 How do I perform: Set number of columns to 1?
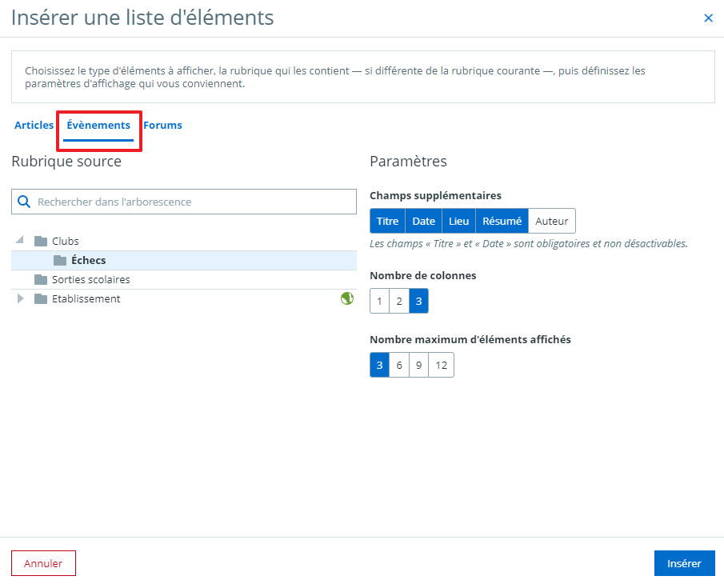(379, 301)
